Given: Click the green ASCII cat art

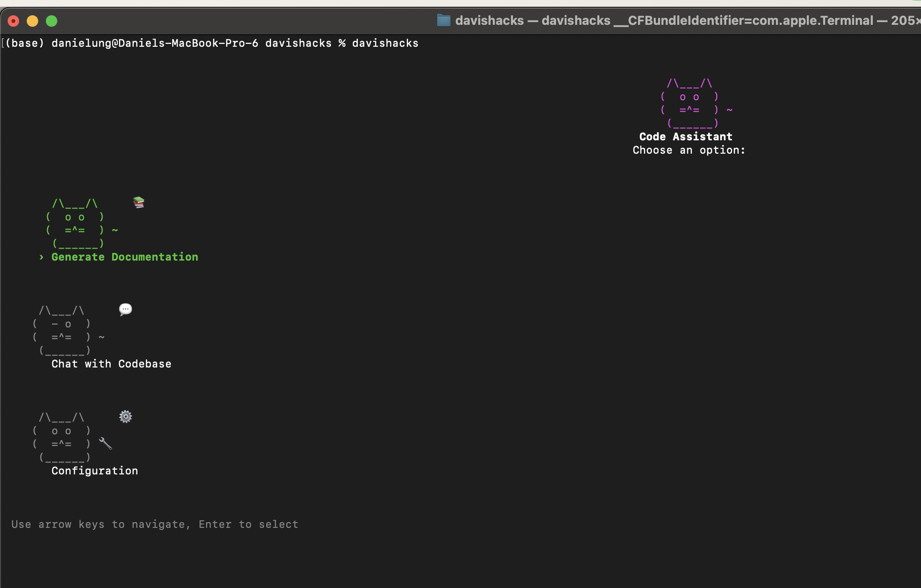Looking at the screenshot, I should click(75, 223).
